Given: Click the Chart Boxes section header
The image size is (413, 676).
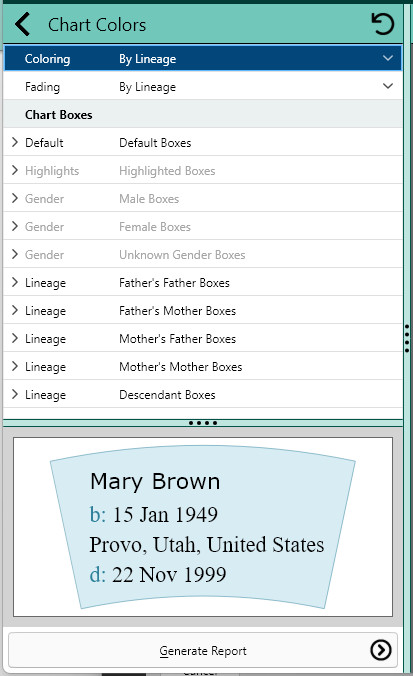Looking at the screenshot, I should tap(203, 115).
